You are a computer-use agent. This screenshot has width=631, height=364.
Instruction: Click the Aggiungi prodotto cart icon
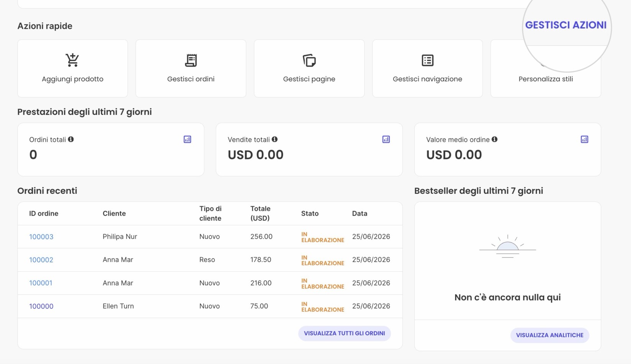tap(72, 60)
